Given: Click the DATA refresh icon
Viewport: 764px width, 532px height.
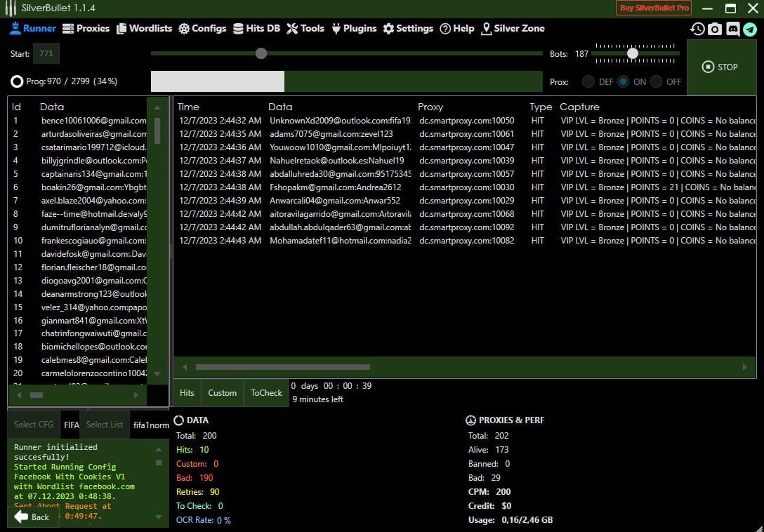Looking at the screenshot, I should click(x=179, y=420).
